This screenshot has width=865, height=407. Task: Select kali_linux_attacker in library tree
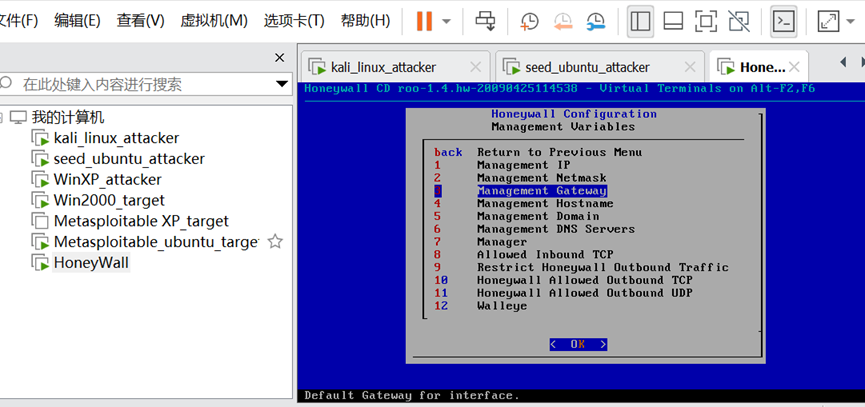(116, 138)
